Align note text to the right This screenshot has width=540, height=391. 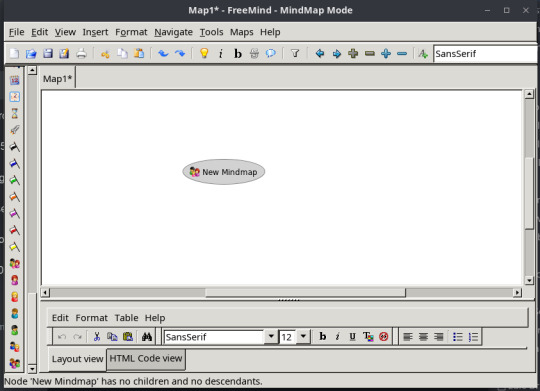coord(438,337)
